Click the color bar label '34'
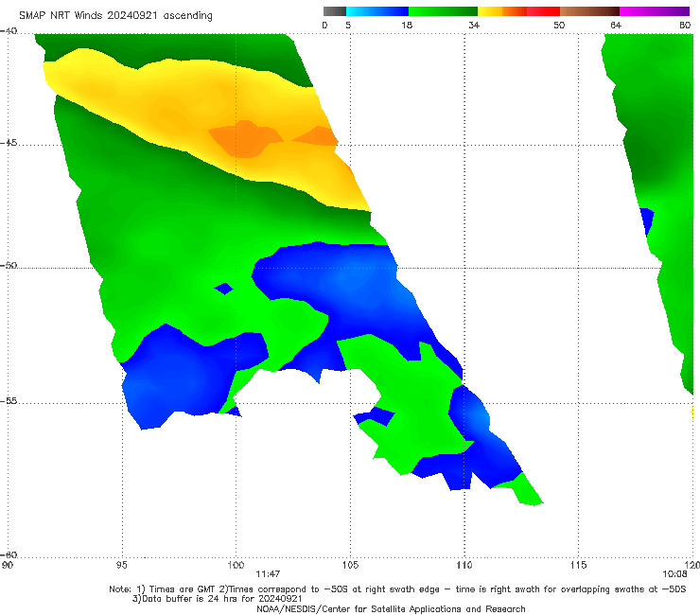Image resolution: width=700 pixels, height=615 pixels. (x=474, y=25)
